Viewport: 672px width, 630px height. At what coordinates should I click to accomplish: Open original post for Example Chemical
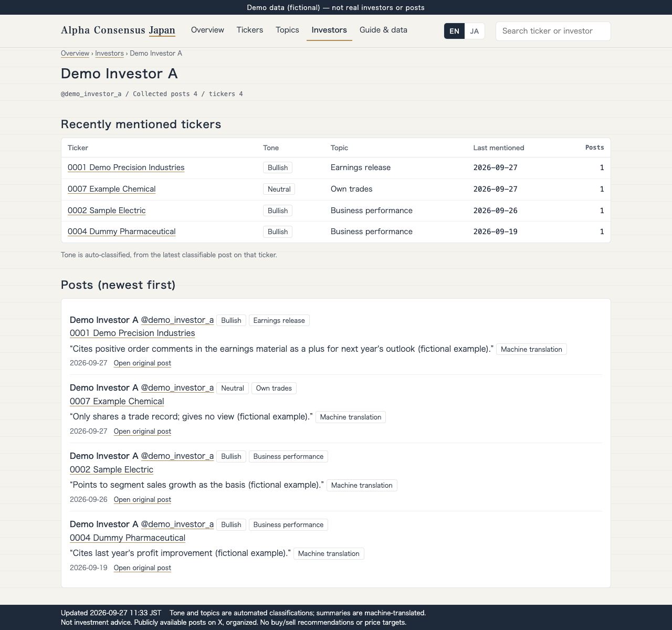[142, 432]
